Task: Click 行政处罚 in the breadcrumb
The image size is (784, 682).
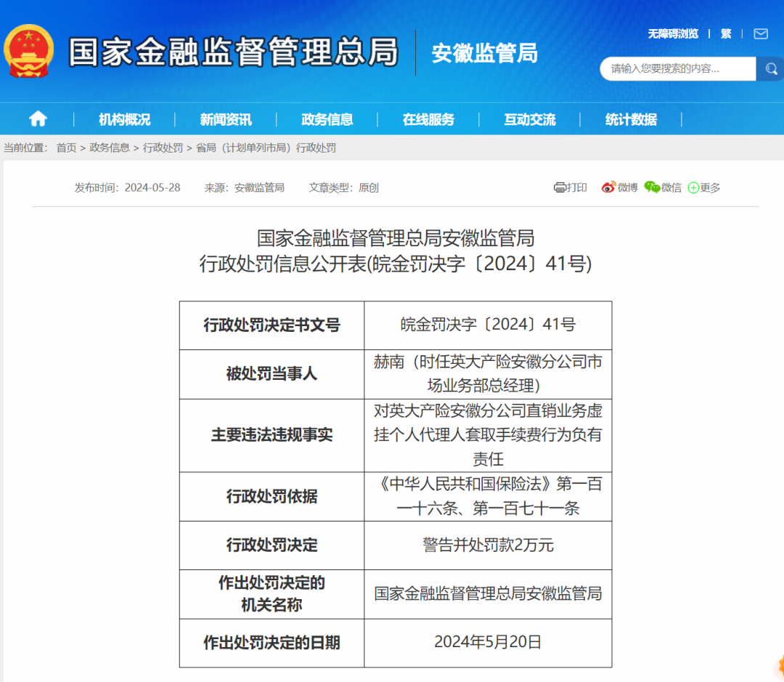Action: tap(163, 147)
